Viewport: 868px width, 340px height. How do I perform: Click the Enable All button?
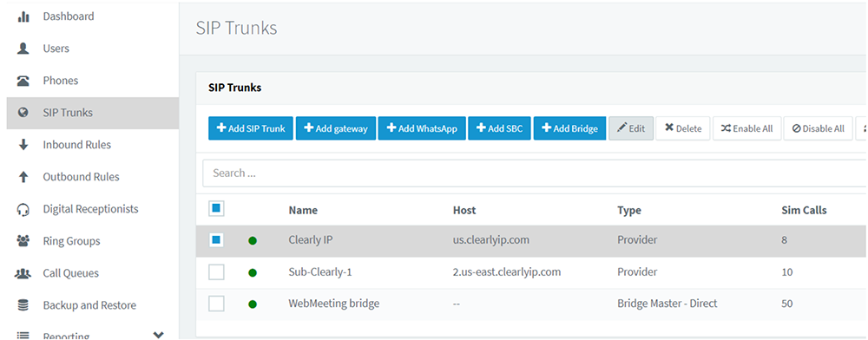pyautogui.click(x=746, y=128)
